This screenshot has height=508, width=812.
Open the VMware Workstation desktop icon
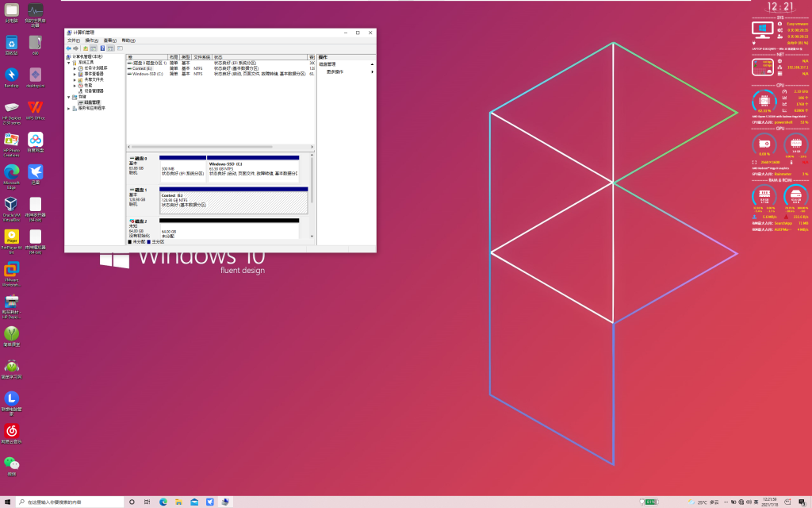click(11, 274)
